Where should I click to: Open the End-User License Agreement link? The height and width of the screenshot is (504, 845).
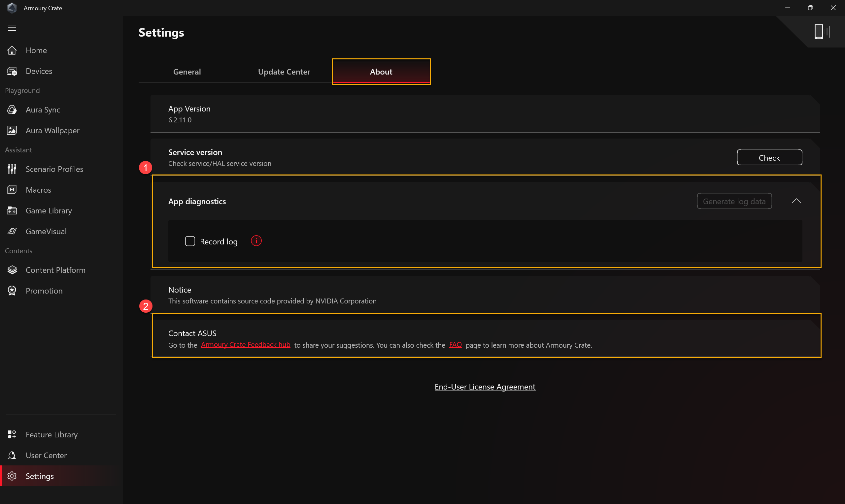(485, 387)
